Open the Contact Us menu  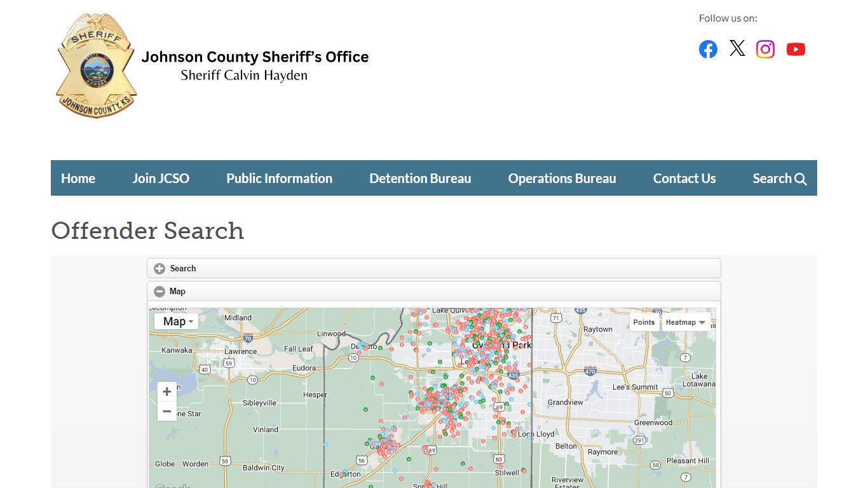pos(684,178)
